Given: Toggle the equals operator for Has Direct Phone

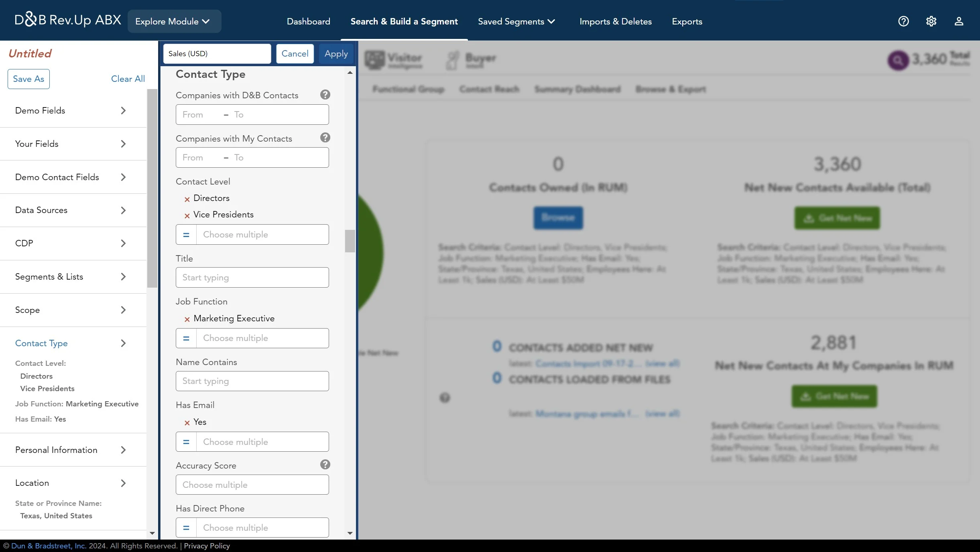Looking at the screenshot, I should click(x=186, y=528).
